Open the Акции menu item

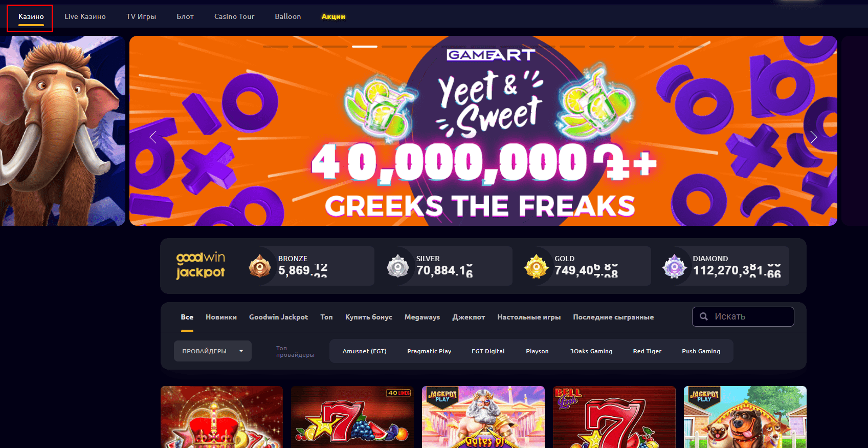(x=333, y=16)
